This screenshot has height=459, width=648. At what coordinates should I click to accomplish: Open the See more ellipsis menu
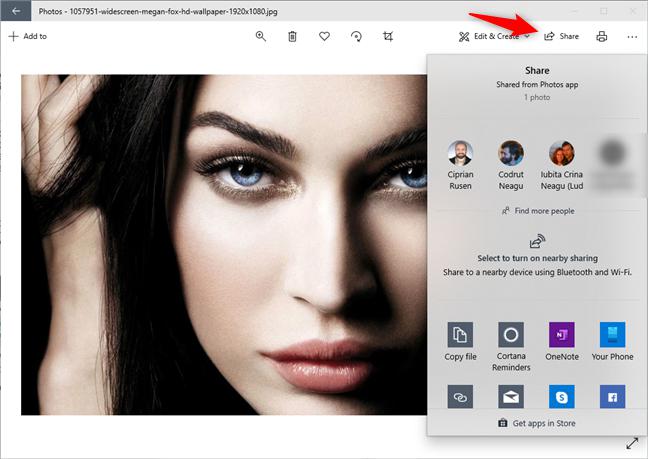(x=632, y=36)
